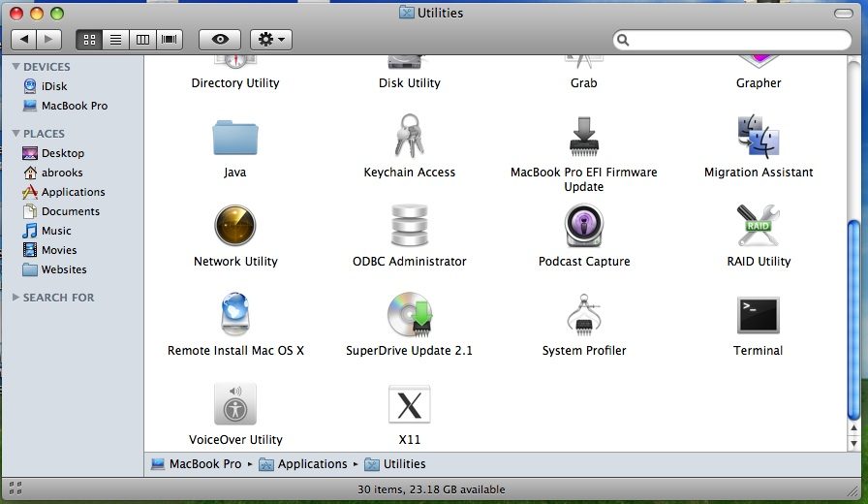Open the RAID Utility icon
The width and height of the screenshot is (868, 504).
tap(759, 226)
